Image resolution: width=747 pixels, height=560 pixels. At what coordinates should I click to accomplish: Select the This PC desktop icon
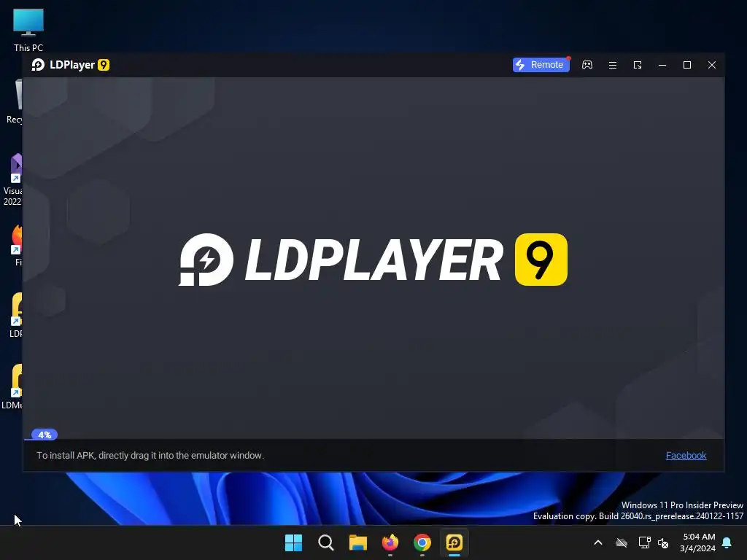(x=28, y=31)
